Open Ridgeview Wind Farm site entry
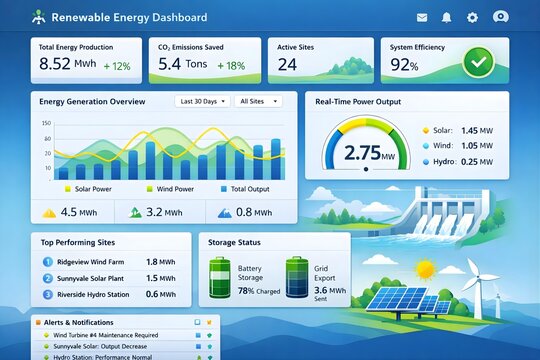540x360 pixels. [x=110, y=262]
